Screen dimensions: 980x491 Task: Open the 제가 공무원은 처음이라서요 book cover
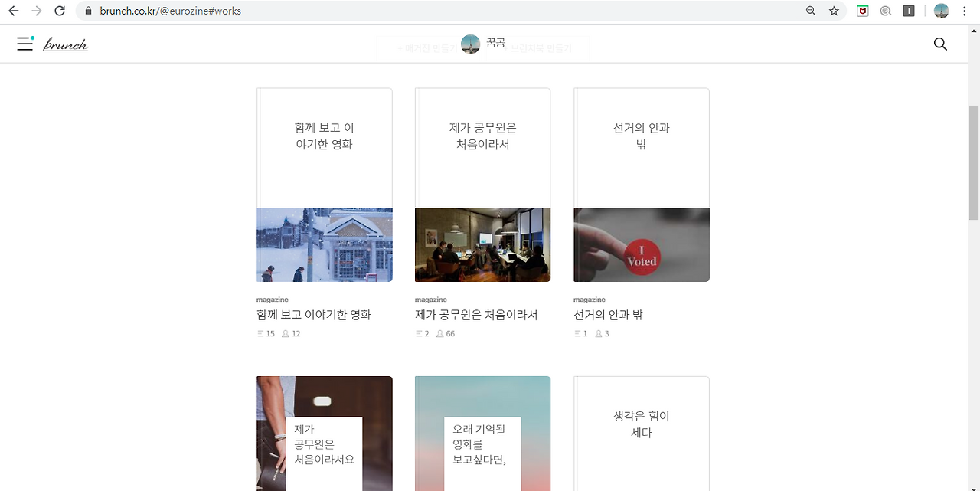325,434
